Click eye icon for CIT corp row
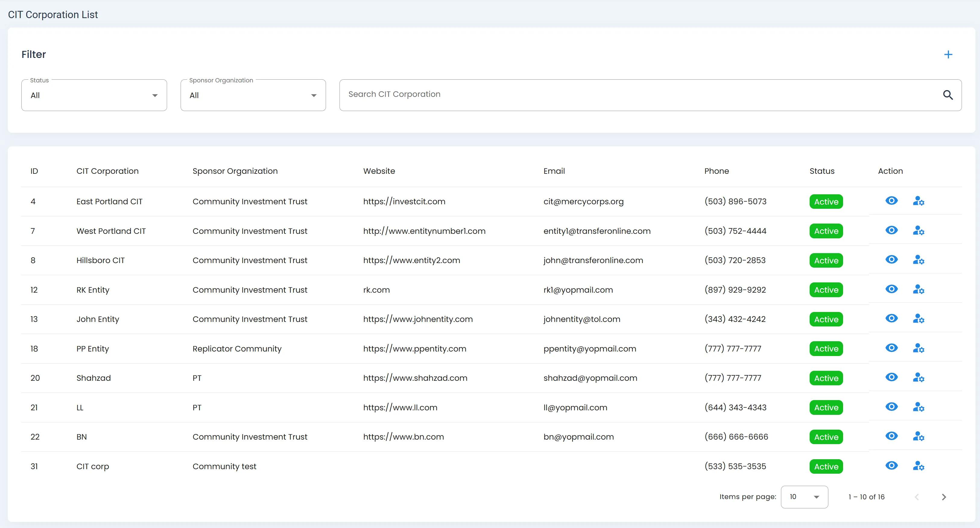Image resolution: width=980 pixels, height=528 pixels. pyautogui.click(x=891, y=466)
